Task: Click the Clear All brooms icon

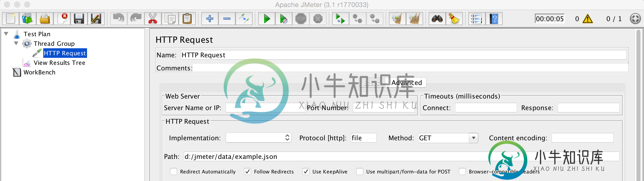Action: click(x=415, y=19)
